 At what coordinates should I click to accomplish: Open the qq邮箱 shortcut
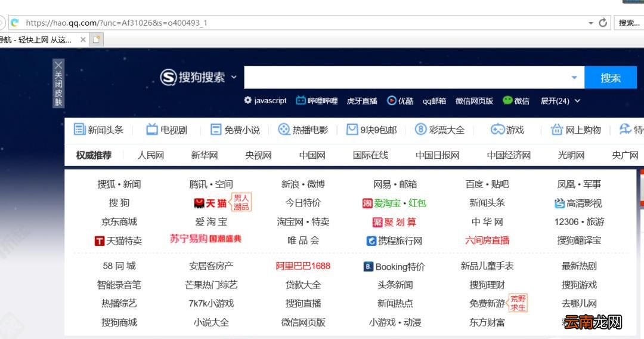[x=434, y=101]
